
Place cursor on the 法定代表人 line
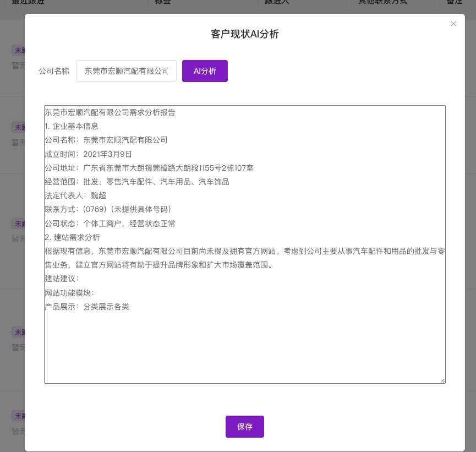click(x=75, y=195)
